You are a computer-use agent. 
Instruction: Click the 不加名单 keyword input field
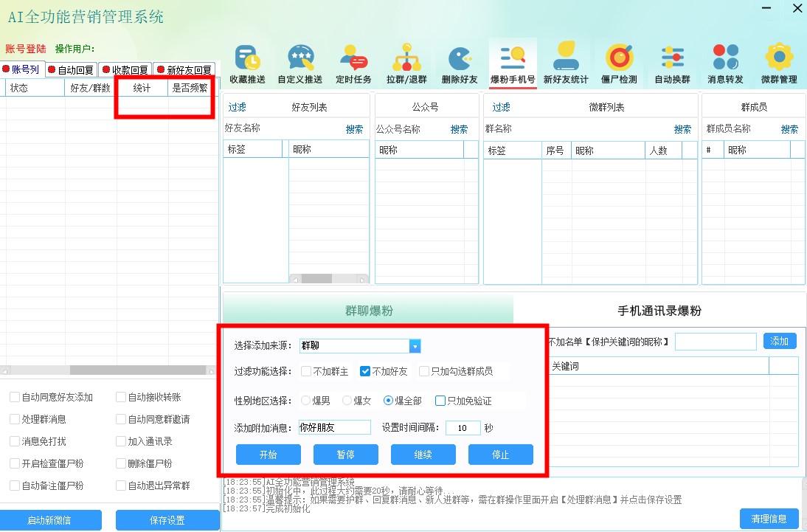[x=716, y=342]
